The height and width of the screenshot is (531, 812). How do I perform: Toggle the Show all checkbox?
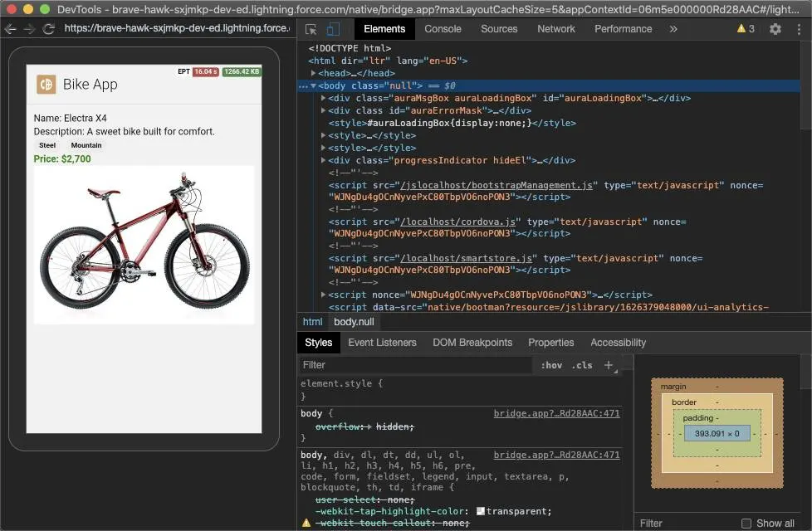tap(746, 524)
